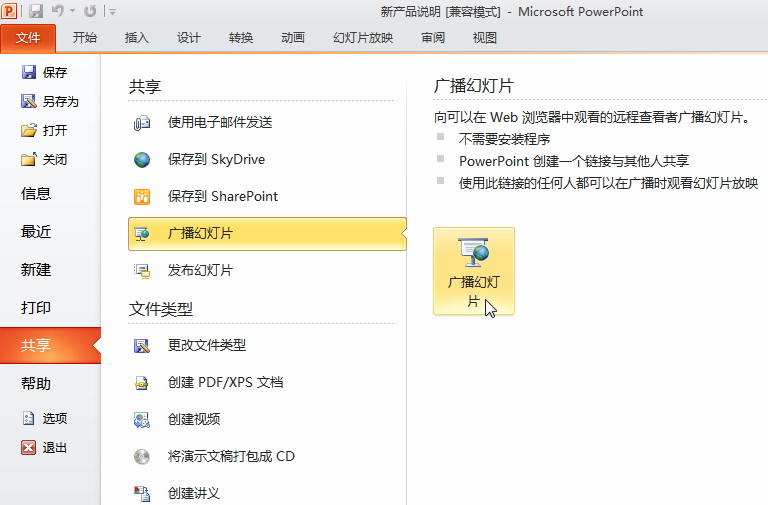Choose 将演示文稿打包成 CD option

point(231,456)
